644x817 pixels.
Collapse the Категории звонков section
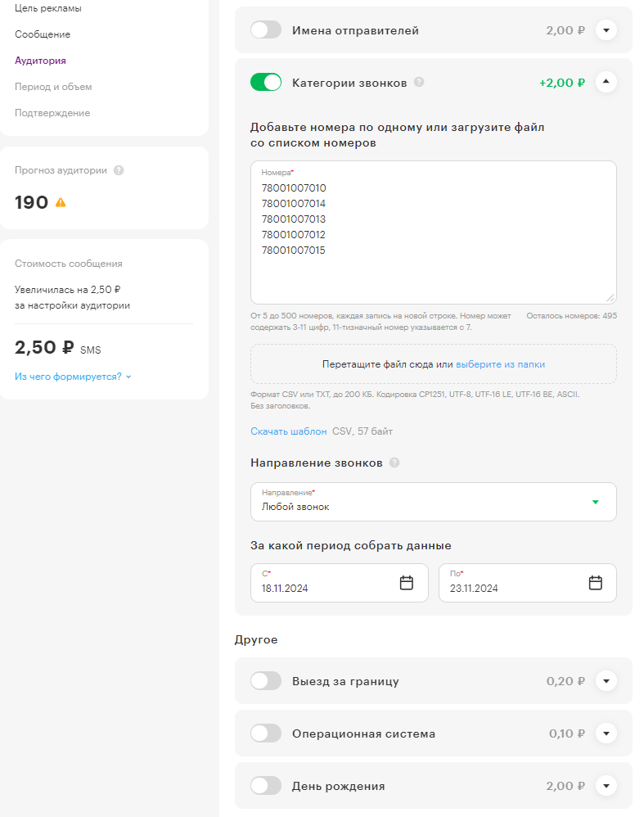[606, 82]
